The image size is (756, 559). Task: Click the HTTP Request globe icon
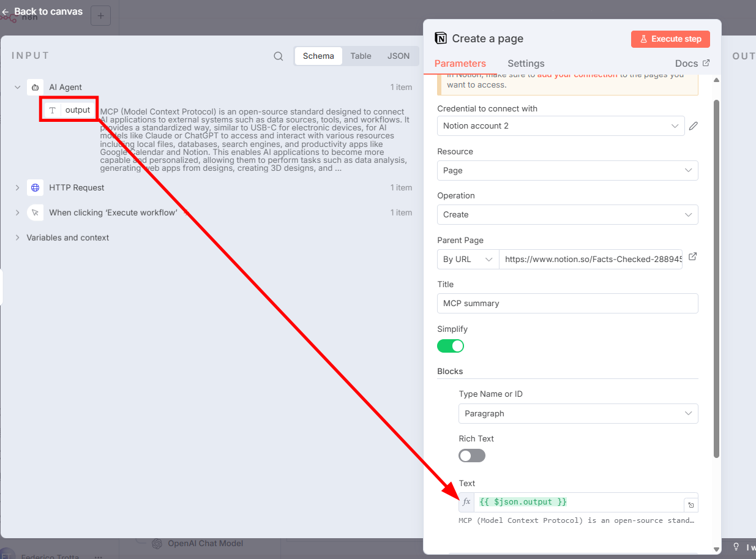pos(35,187)
